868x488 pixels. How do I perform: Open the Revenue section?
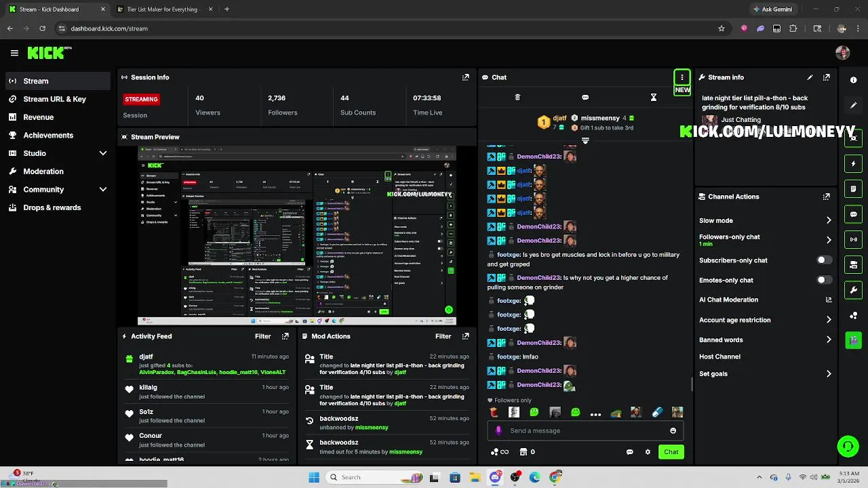(x=58, y=117)
